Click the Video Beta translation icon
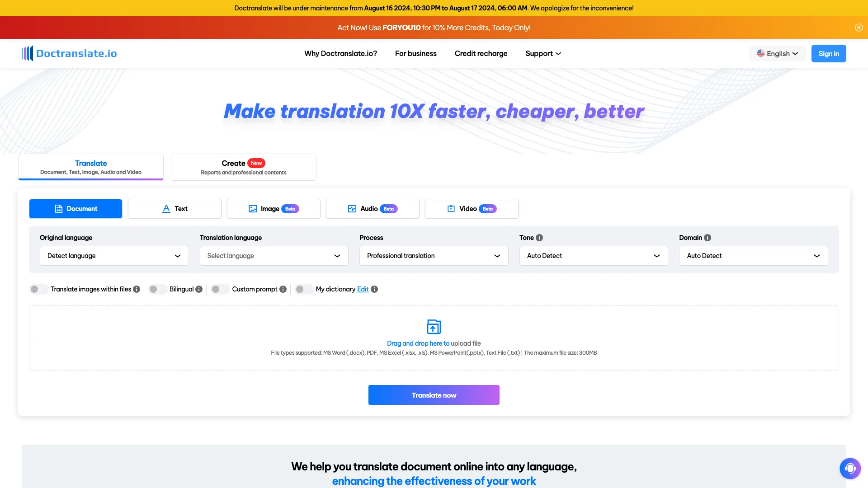Viewport: 868px width, 488px height. pos(451,209)
